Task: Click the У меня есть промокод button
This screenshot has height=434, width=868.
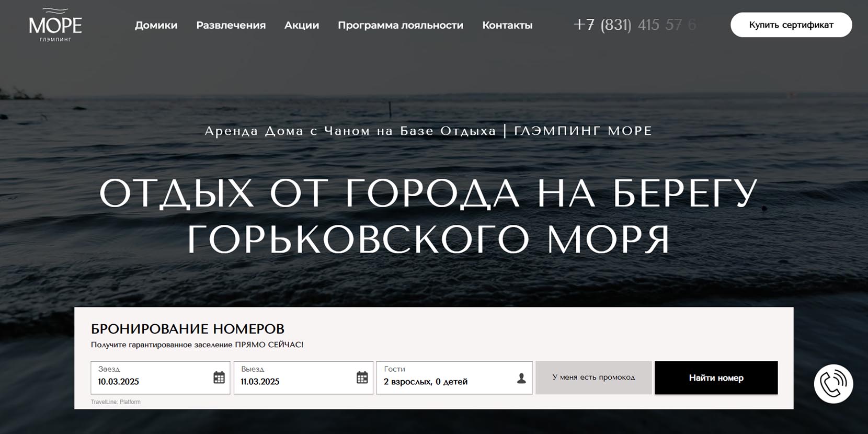Action: 593,378
